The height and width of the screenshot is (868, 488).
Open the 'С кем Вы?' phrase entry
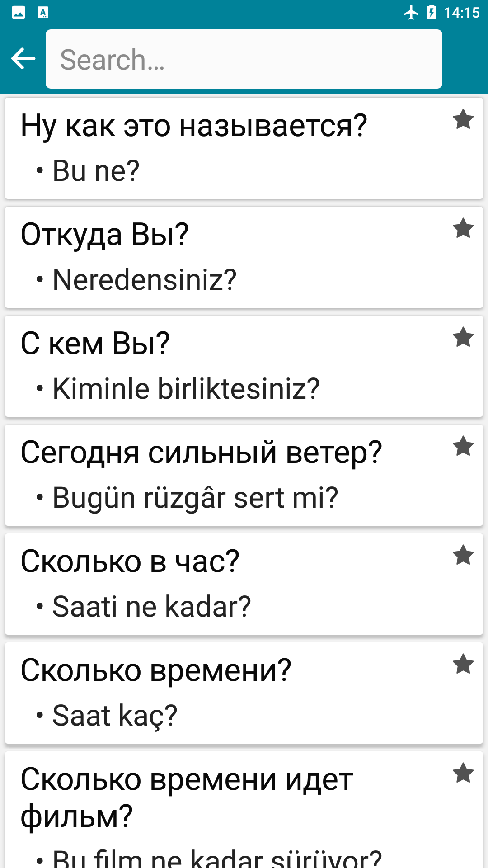point(244,366)
